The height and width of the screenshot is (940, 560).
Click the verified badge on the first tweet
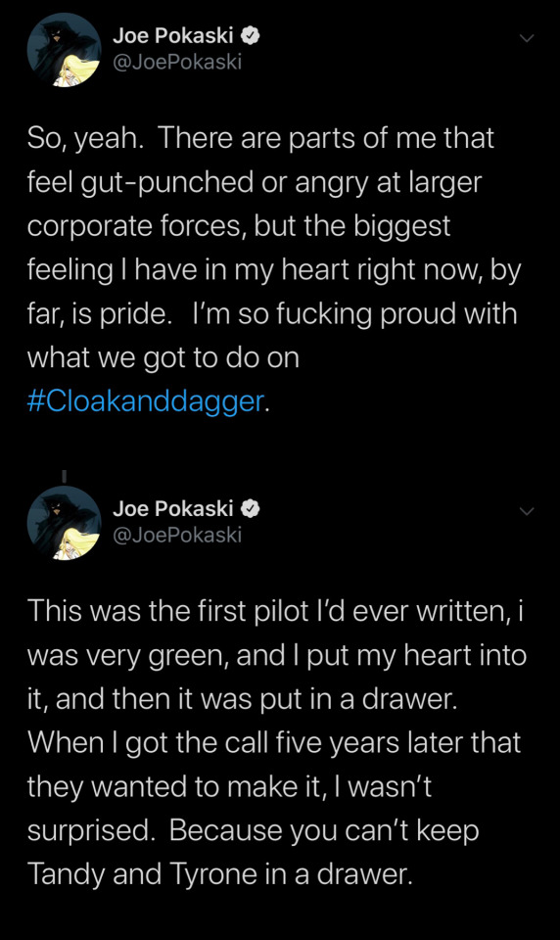point(250,36)
